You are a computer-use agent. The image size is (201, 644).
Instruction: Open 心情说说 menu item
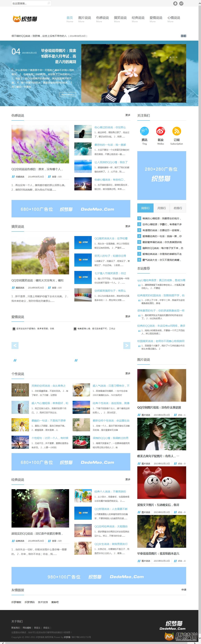pyautogui.click(x=174, y=19)
